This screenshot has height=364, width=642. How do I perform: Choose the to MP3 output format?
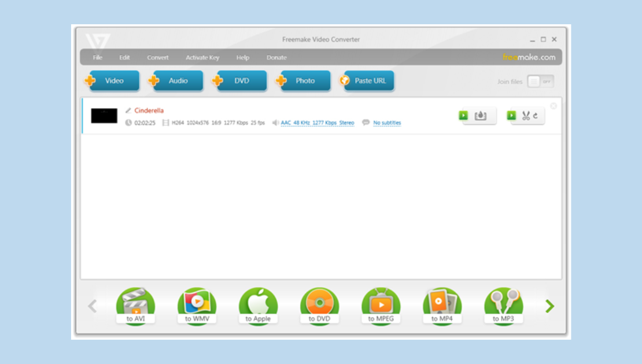coord(504,306)
